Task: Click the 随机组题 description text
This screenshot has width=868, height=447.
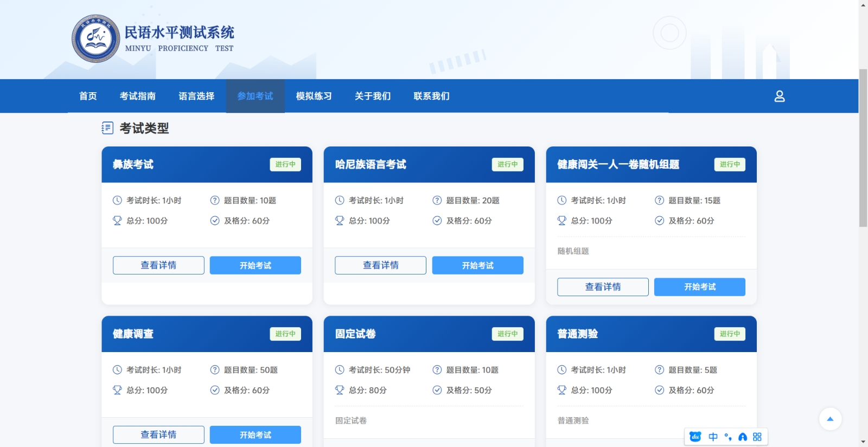Action: tap(573, 251)
